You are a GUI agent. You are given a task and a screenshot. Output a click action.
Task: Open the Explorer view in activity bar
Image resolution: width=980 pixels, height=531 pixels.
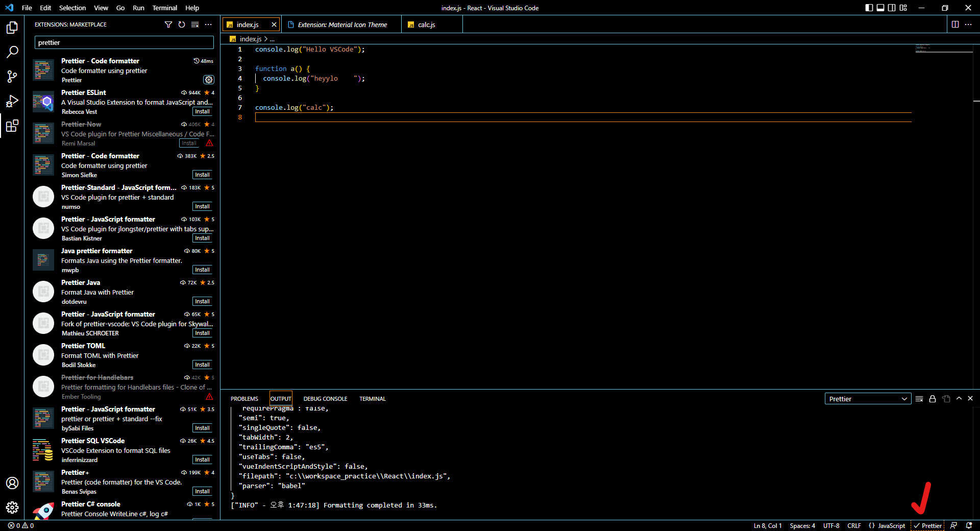point(12,28)
